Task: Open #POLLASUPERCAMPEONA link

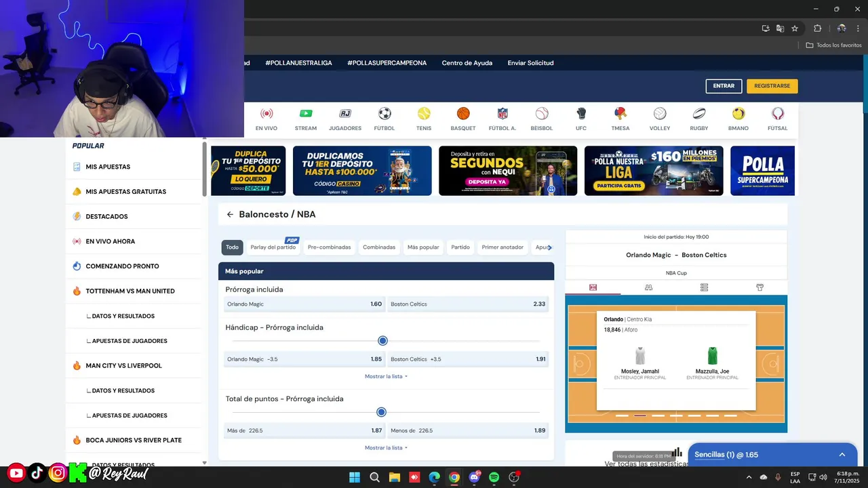Action: tap(387, 63)
